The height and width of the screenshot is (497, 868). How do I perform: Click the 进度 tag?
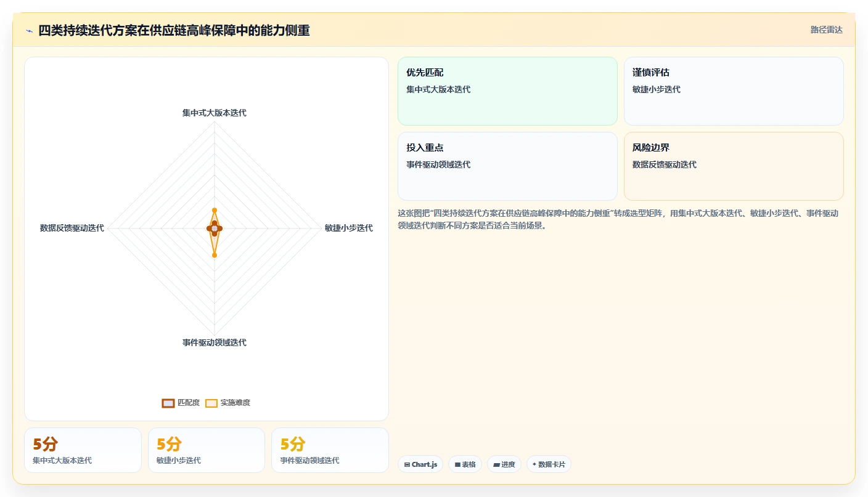pos(504,464)
